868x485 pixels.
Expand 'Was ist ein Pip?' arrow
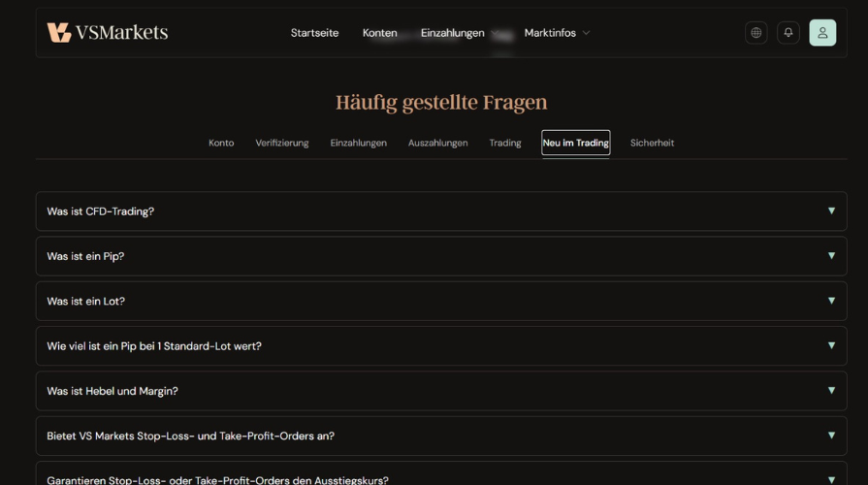coord(831,256)
